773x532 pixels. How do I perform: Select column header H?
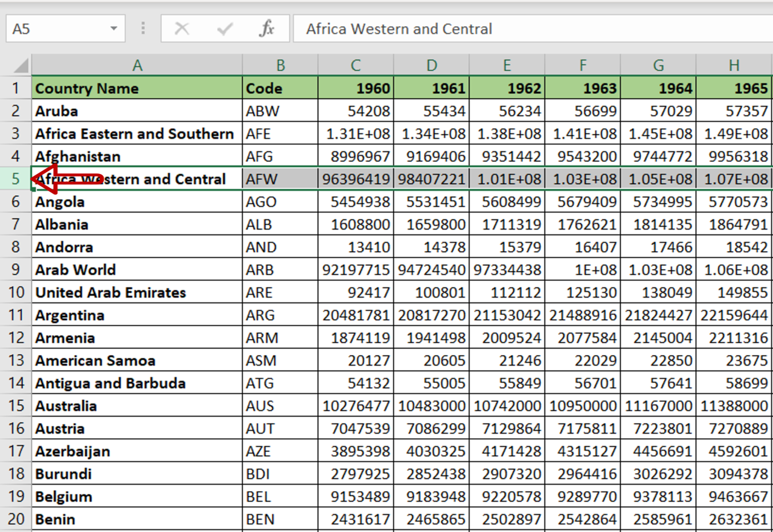pyautogui.click(x=734, y=65)
